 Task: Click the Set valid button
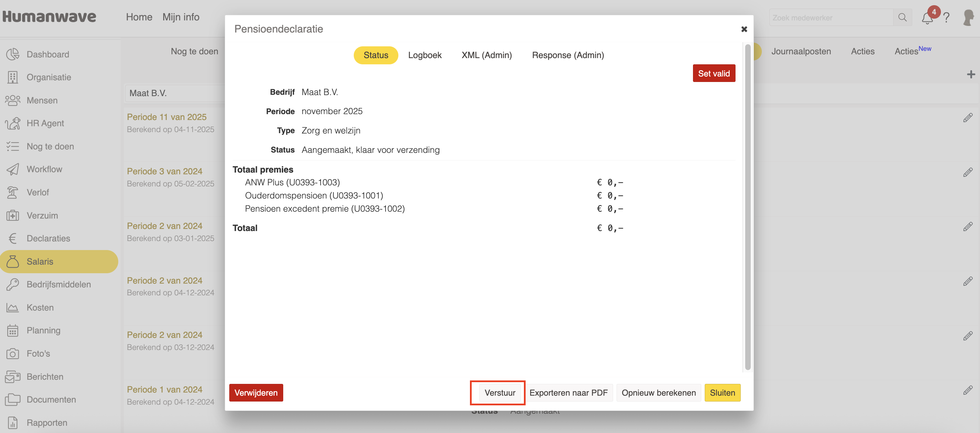(713, 73)
